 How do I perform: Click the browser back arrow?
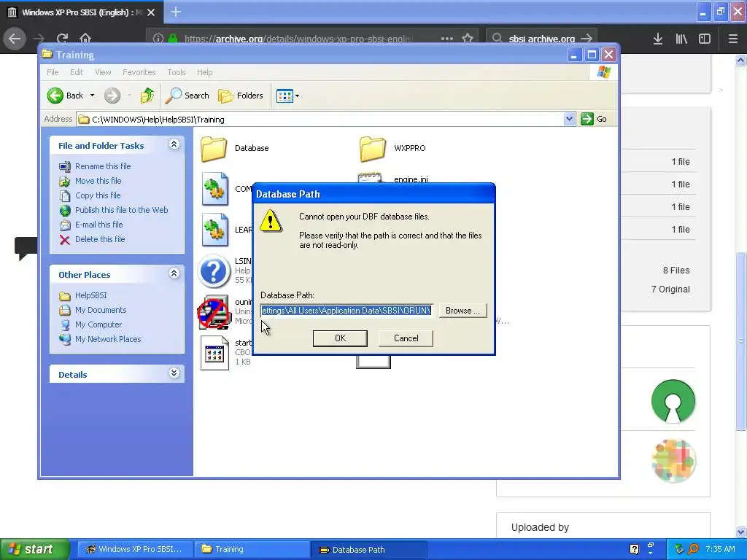point(15,39)
